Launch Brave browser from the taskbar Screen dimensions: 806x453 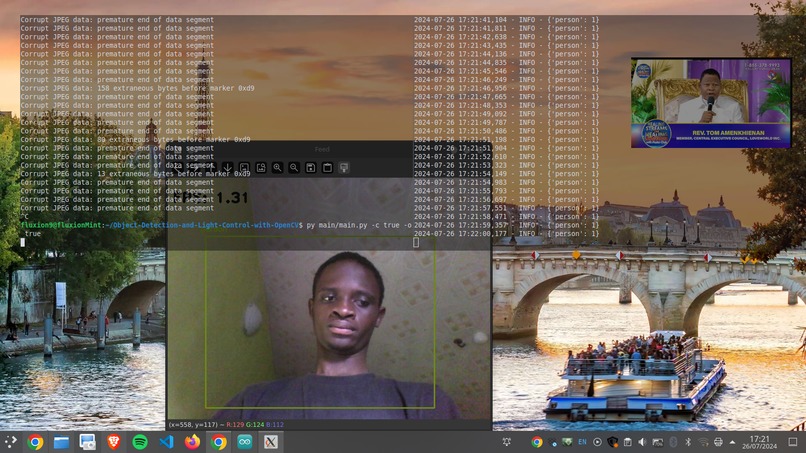[114, 442]
